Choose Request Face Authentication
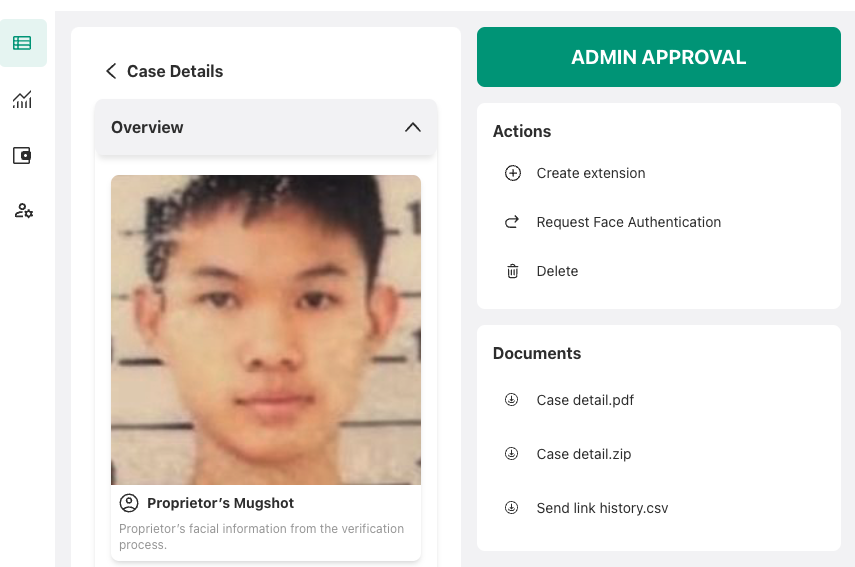Image resolution: width=855 pixels, height=567 pixels. coord(629,222)
